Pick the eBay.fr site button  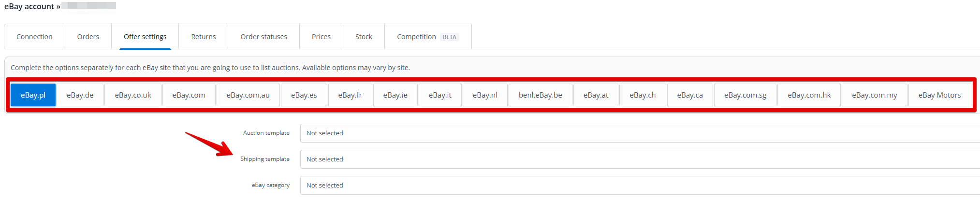(x=350, y=95)
